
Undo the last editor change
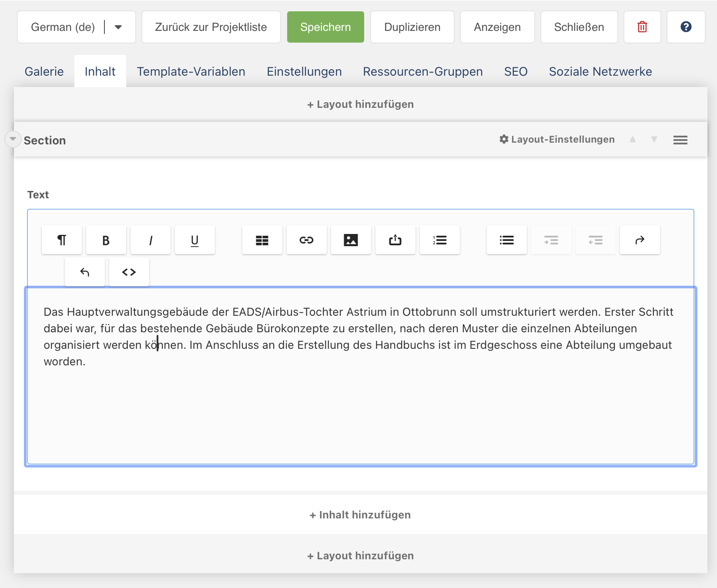pyautogui.click(x=85, y=272)
